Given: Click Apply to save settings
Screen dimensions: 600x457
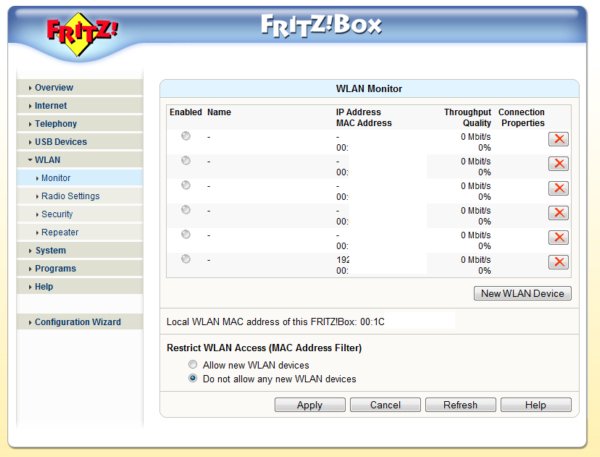Looking at the screenshot, I should pyautogui.click(x=310, y=405).
